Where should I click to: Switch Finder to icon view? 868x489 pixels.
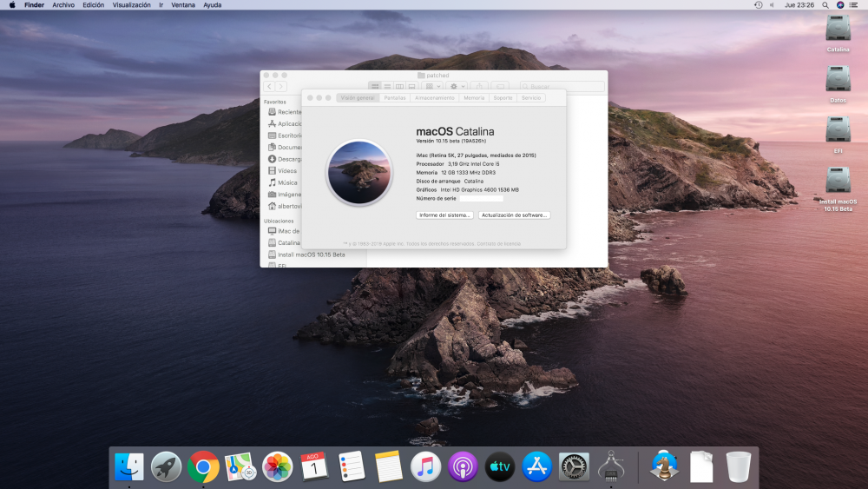(375, 86)
